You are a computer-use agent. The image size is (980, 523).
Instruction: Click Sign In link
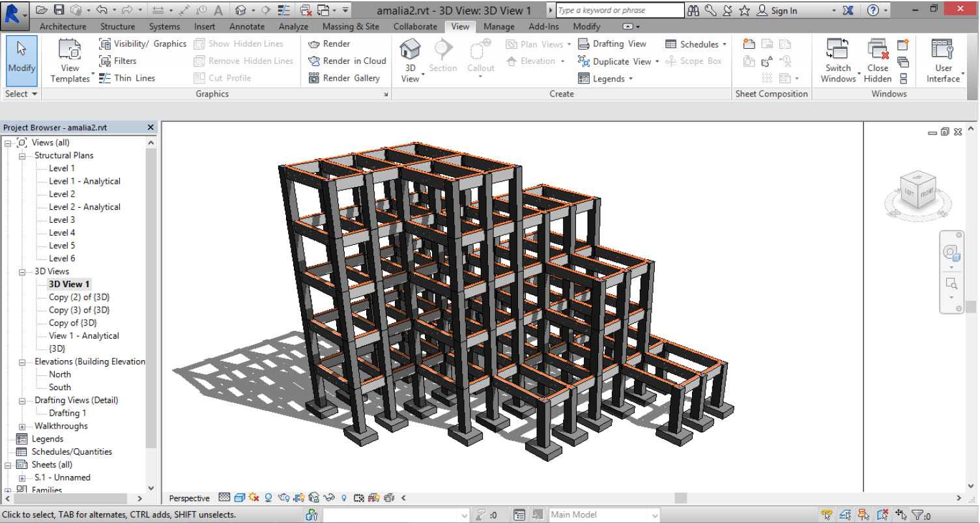coord(784,10)
